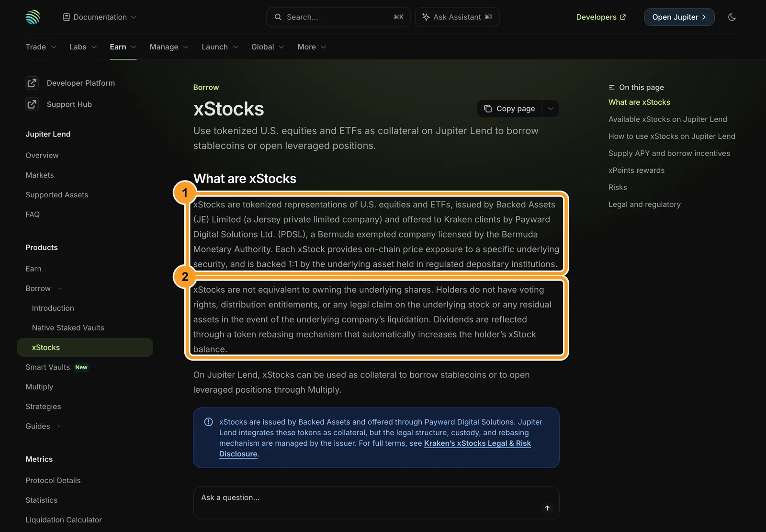This screenshot has width=766, height=532.
Task: Jump to xPoints rewards section
Action: pyautogui.click(x=636, y=170)
